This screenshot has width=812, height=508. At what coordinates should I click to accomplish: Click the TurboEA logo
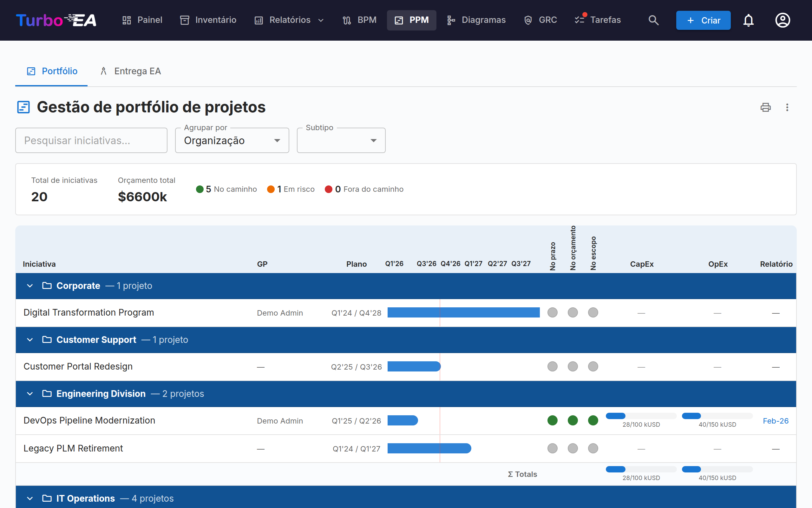(x=56, y=20)
